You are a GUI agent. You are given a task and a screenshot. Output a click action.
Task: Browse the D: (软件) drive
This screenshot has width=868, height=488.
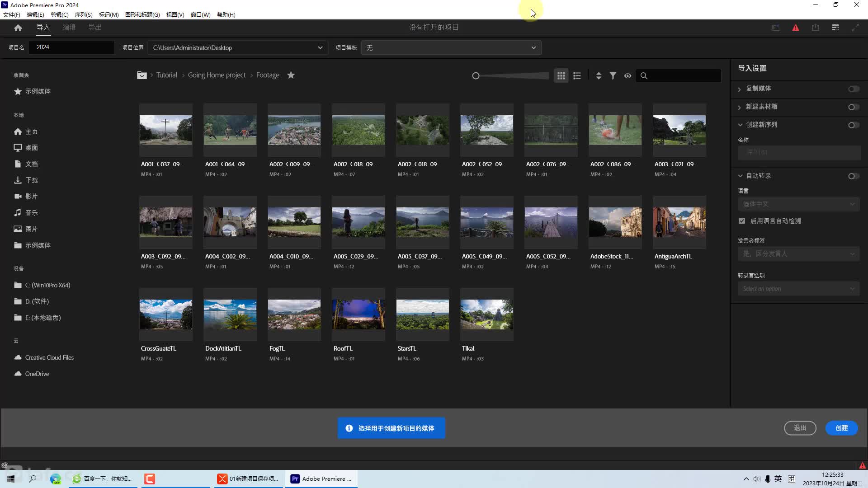[31, 301]
